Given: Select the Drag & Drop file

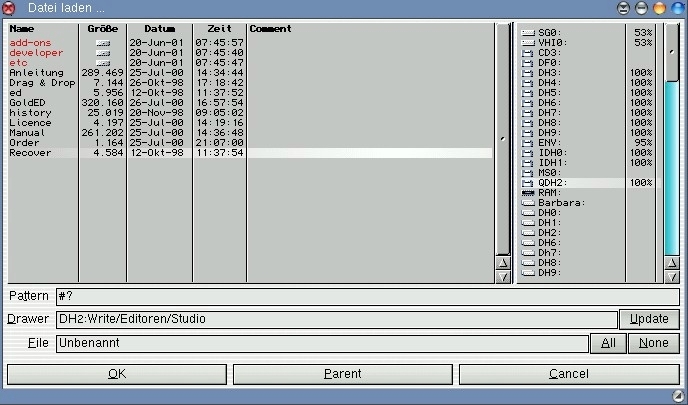Looking at the screenshot, I should point(42,83).
